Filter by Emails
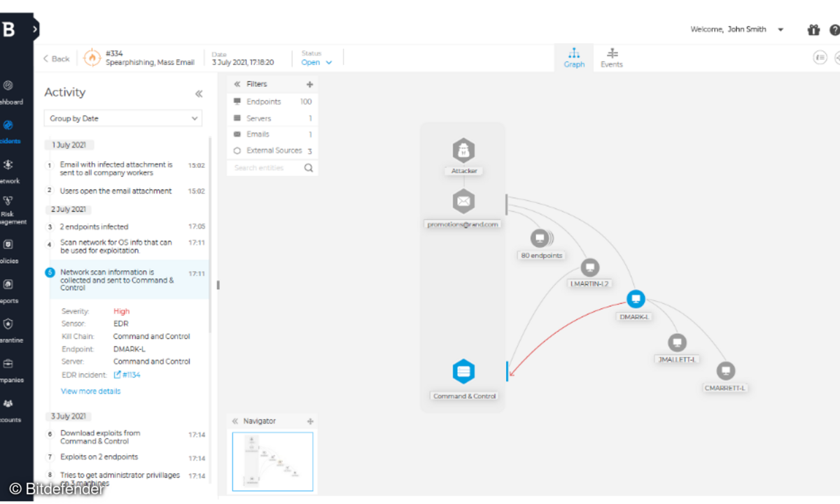 (x=272, y=134)
